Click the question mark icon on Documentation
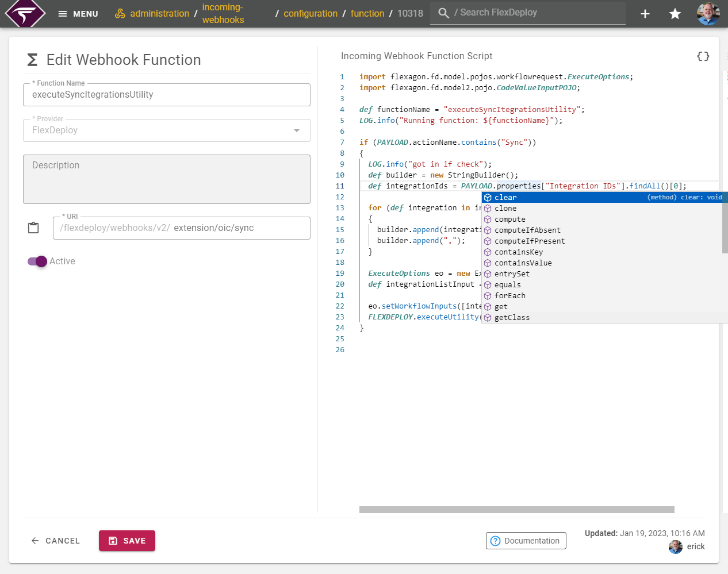The image size is (728, 574). tap(496, 541)
